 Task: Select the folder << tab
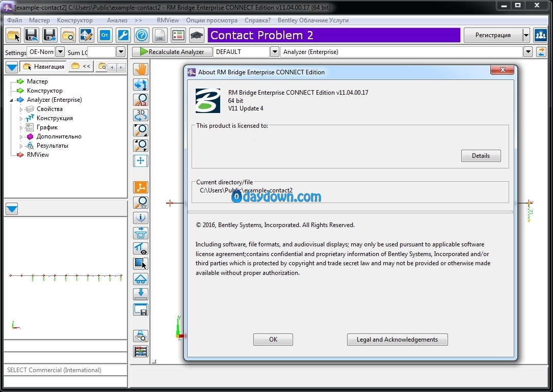tap(81, 66)
